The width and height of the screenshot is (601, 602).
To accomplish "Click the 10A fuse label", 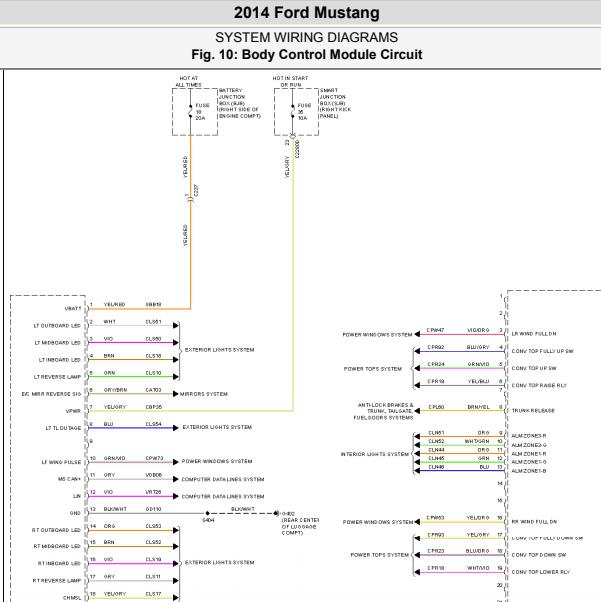I will click(x=302, y=118).
